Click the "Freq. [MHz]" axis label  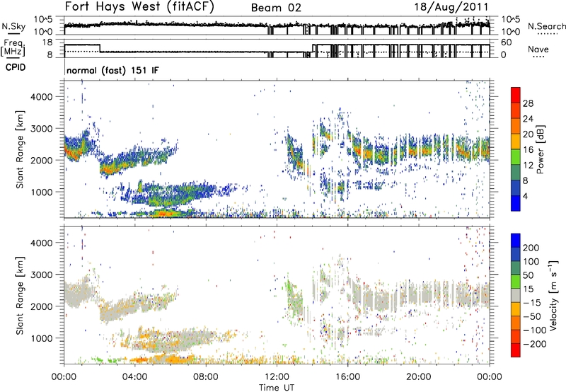coord(13,48)
